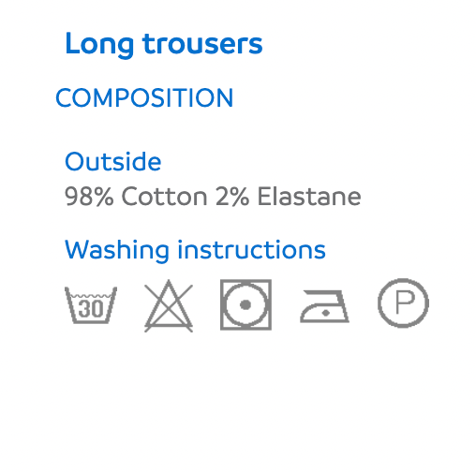Click the dry clean P circle icon
Viewport: 476px width, 472px height.
(403, 302)
